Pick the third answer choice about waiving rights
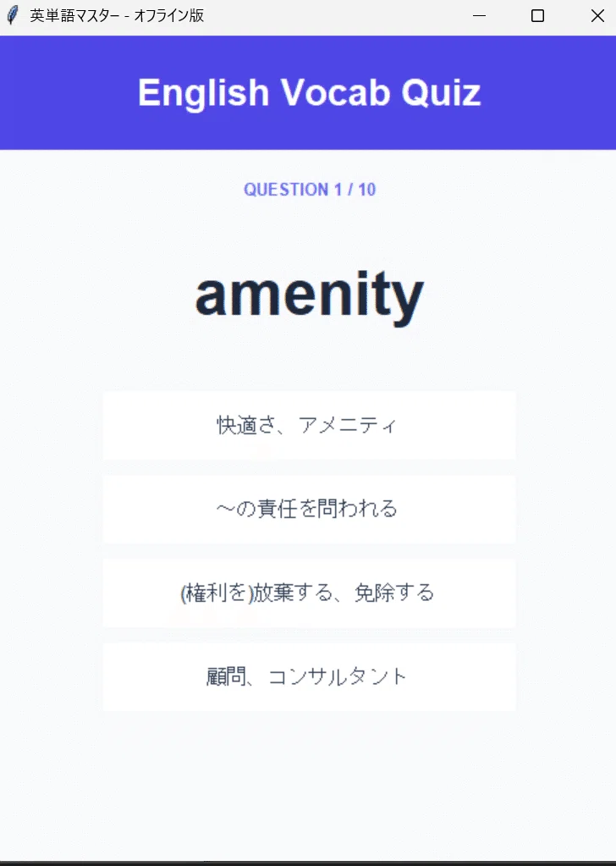Screen dimensions: 616x866 [x=309, y=593]
